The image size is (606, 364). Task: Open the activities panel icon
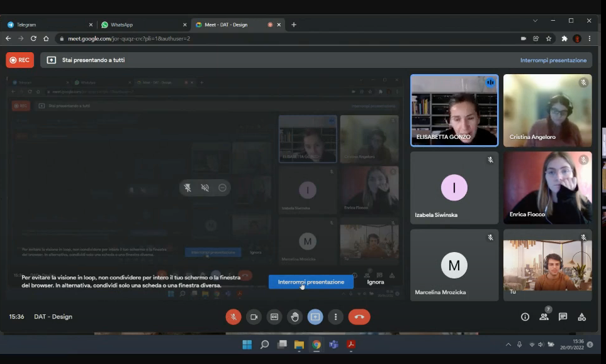pos(581,317)
